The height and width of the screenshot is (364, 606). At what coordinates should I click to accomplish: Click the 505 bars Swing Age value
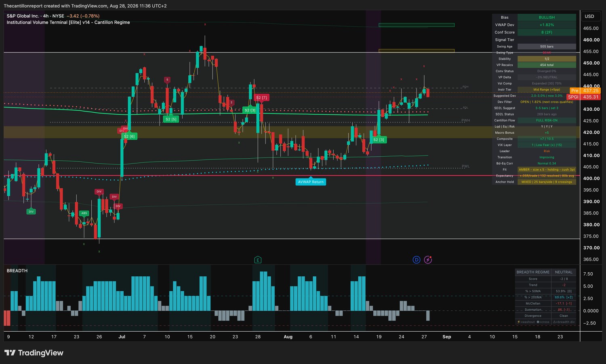(547, 46)
